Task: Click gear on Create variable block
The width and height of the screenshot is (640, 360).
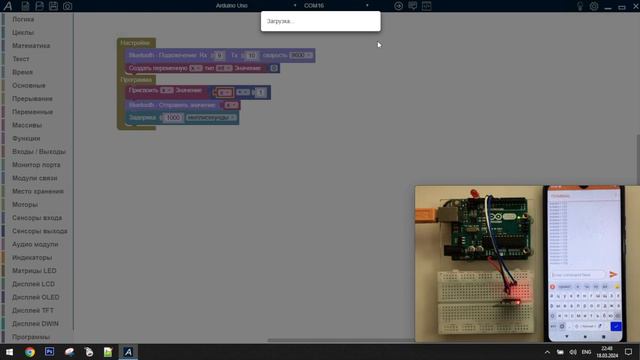Action: (274, 68)
